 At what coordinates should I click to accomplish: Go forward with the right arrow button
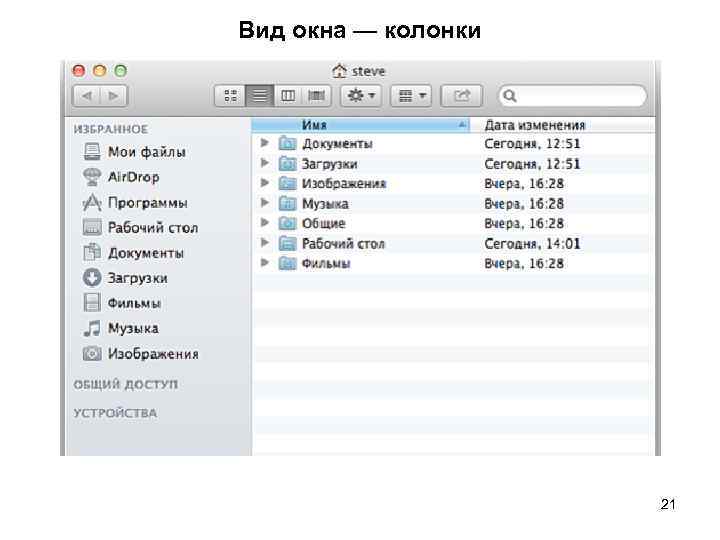point(113,96)
